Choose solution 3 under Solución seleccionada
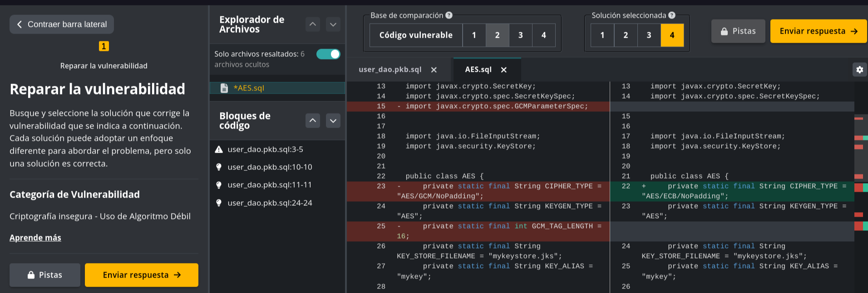The height and width of the screenshot is (293, 868). 649,35
